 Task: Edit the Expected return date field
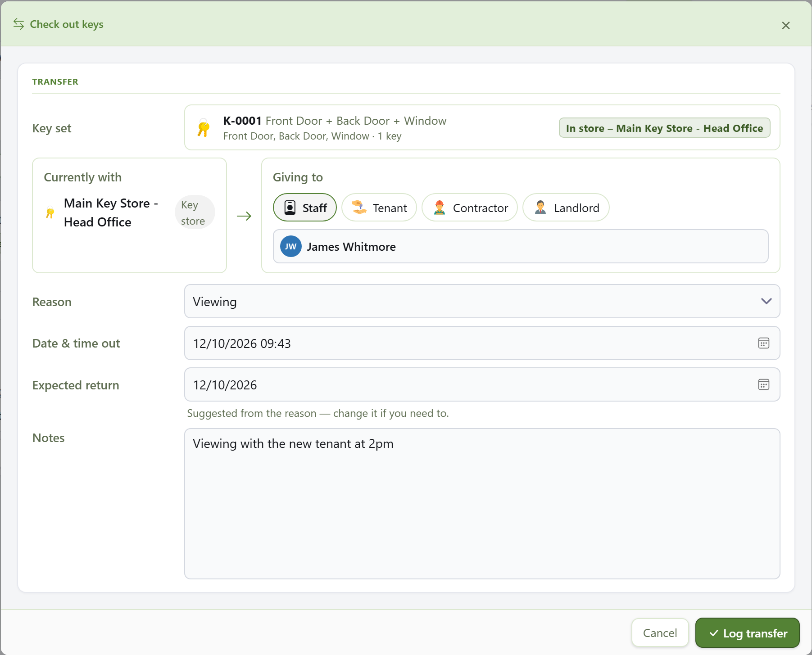tap(482, 384)
